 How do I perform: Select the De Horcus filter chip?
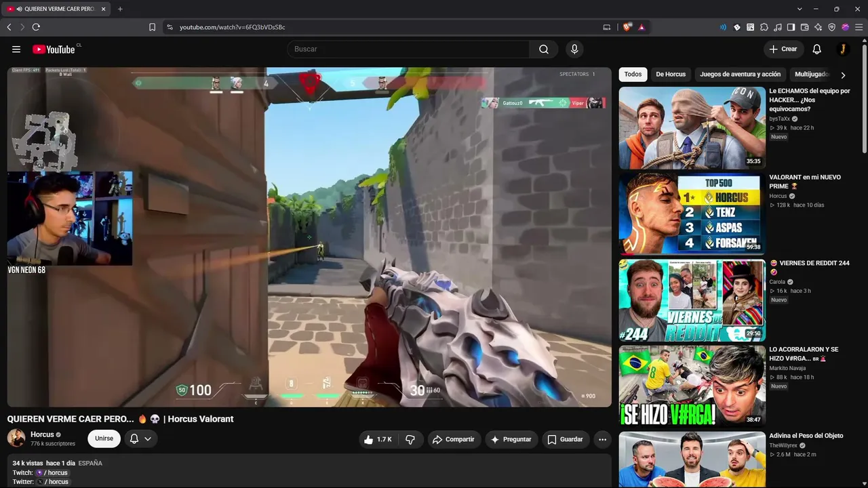(671, 75)
